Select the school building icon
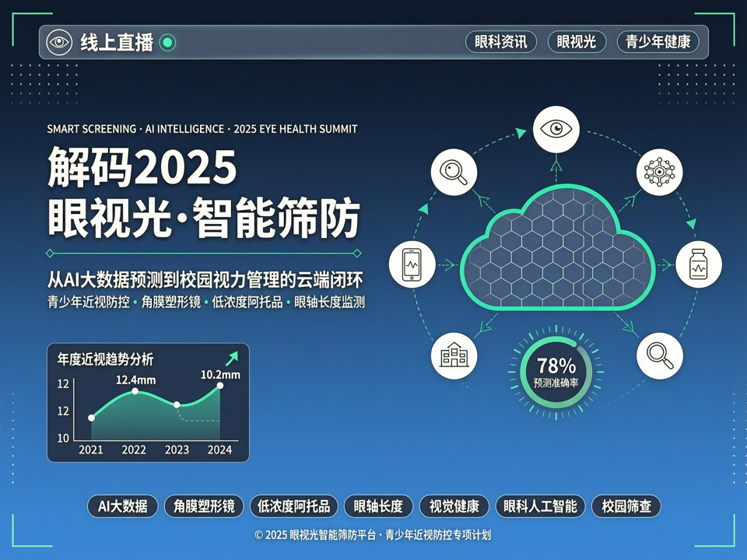The width and height of the screenshot is (747, 560). point(454,355)
